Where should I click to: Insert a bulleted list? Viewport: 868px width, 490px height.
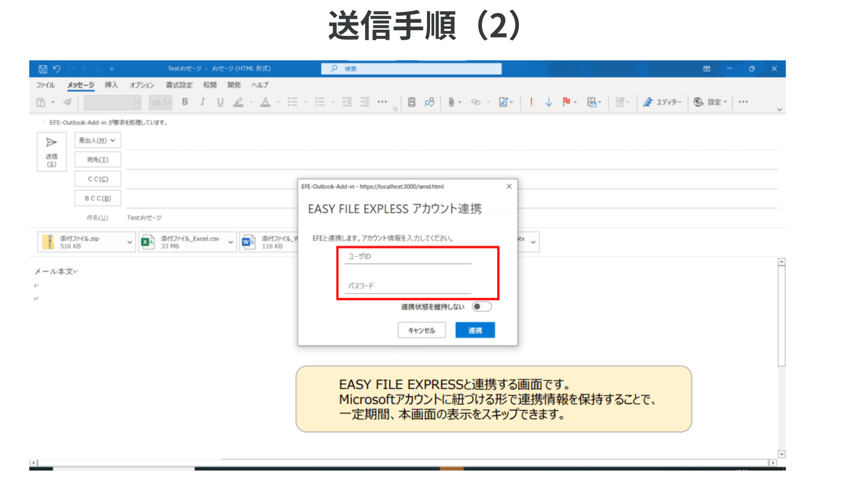point(293,102)
